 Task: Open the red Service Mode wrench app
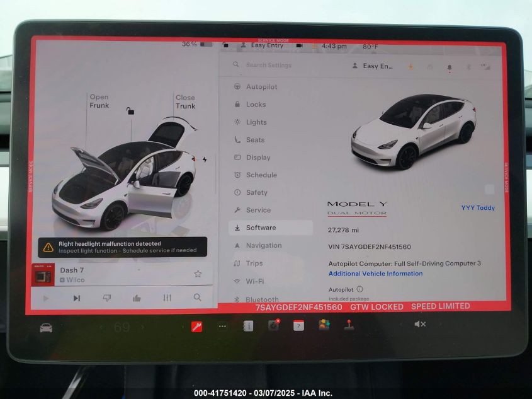(x=196, y=326)
